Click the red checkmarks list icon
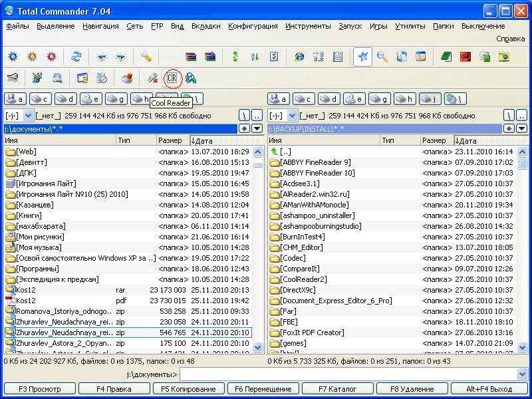 pos(274,57)
